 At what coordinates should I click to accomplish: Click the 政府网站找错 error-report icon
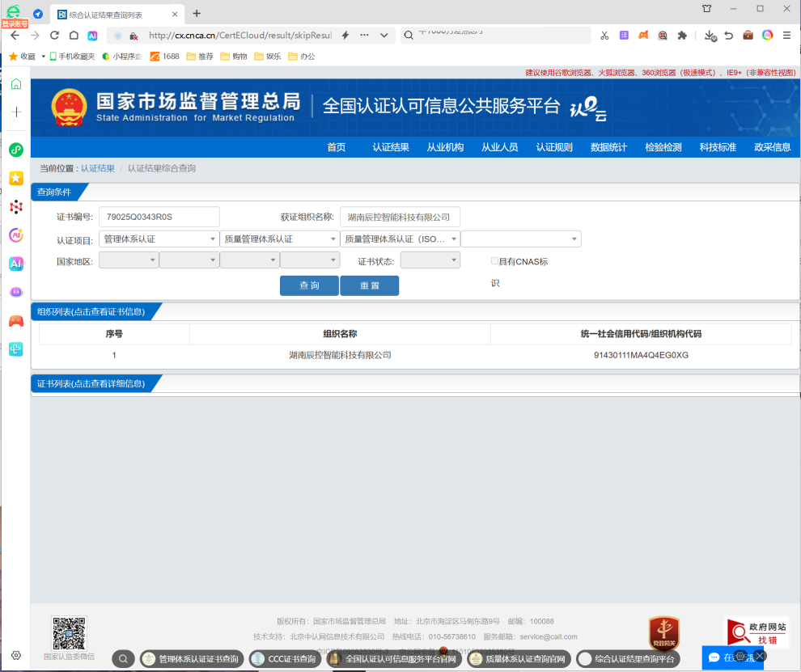756,632
